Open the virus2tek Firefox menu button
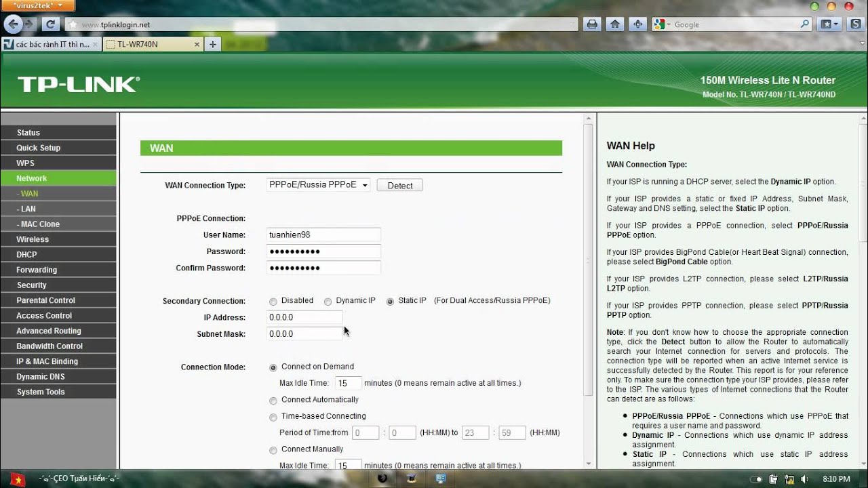 coord(38,5)
